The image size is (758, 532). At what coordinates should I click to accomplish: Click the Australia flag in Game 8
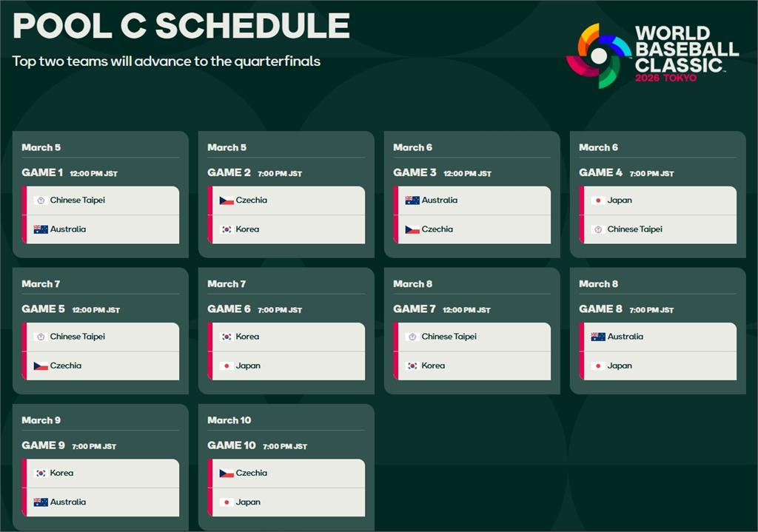click(598, 337)
